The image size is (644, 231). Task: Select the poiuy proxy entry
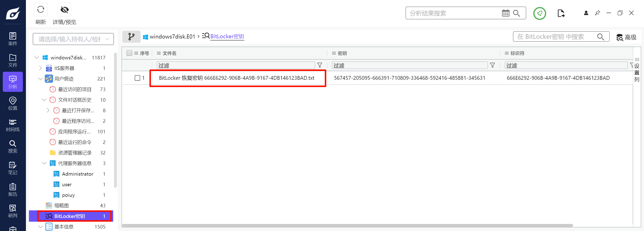68,195
